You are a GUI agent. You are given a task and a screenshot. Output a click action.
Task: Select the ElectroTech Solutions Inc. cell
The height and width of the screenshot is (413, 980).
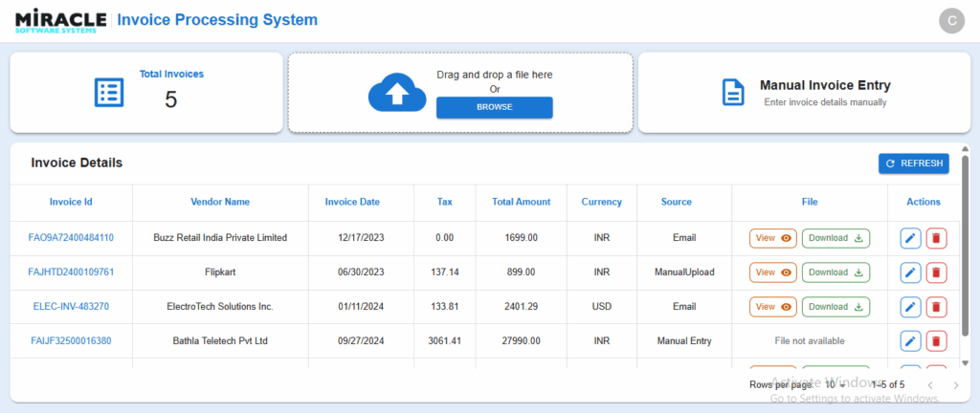tap(220, 306)
